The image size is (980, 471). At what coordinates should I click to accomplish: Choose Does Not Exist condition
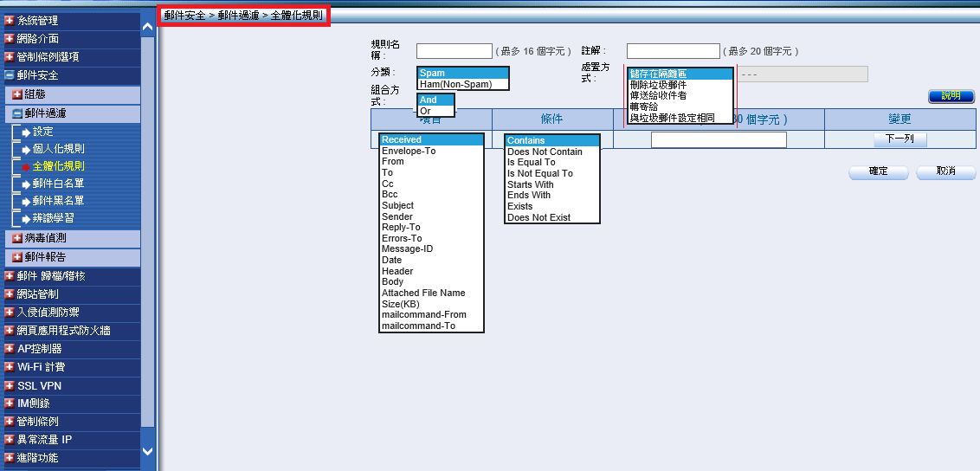(x=552, y=218)
